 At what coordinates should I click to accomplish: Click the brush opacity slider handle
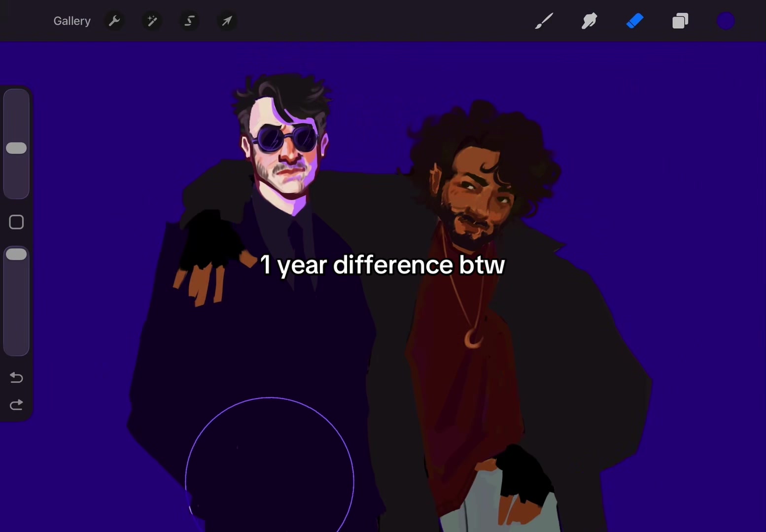(x=16, y=254)
